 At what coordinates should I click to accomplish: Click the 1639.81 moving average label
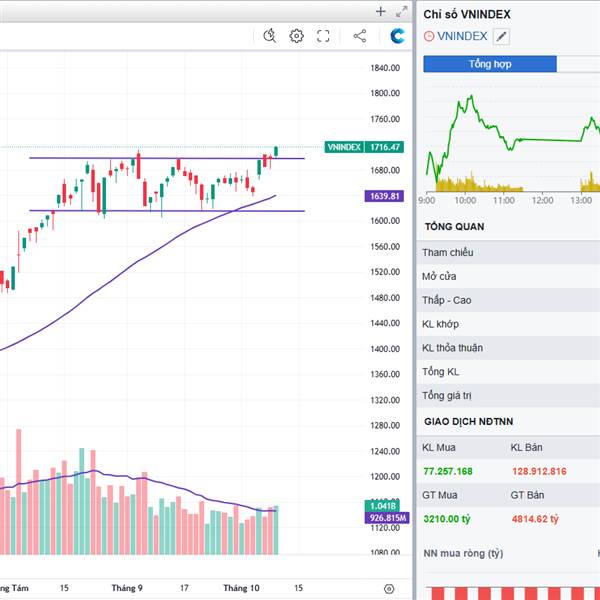(384, 196)
